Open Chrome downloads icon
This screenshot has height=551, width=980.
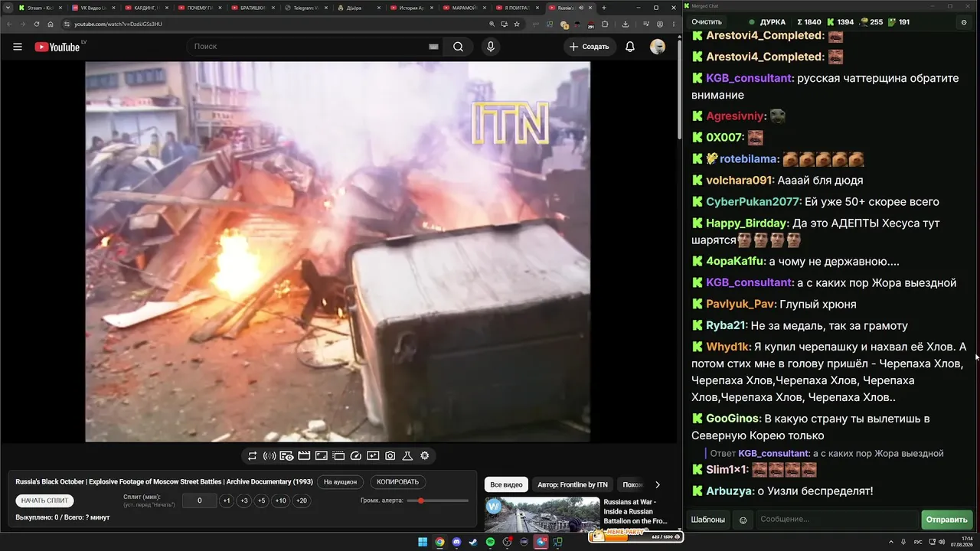626,24
